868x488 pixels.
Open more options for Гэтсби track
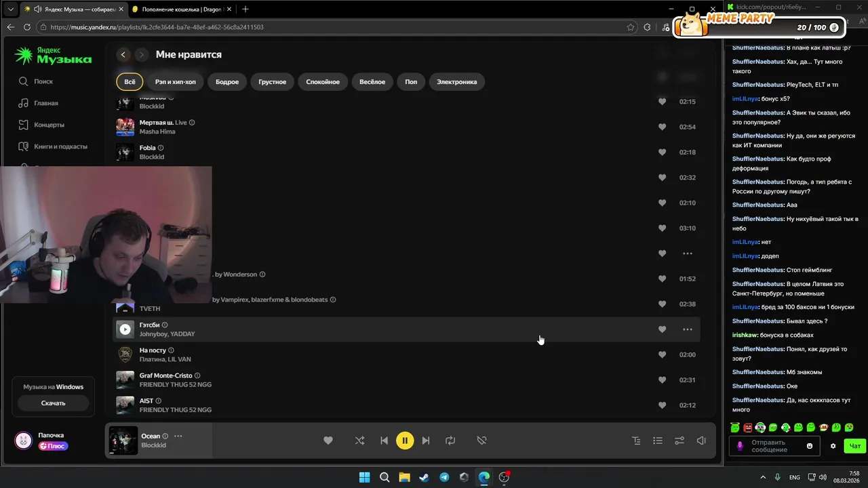pyautogui.click(x=687, y=329)
